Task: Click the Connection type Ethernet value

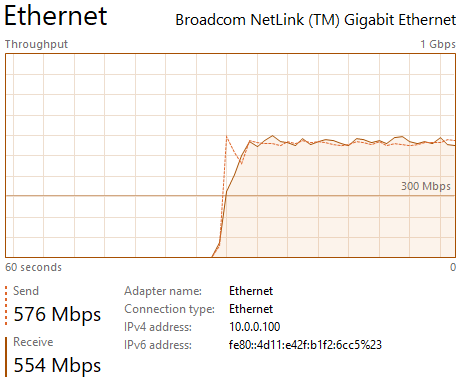Action: pos(251,309)
